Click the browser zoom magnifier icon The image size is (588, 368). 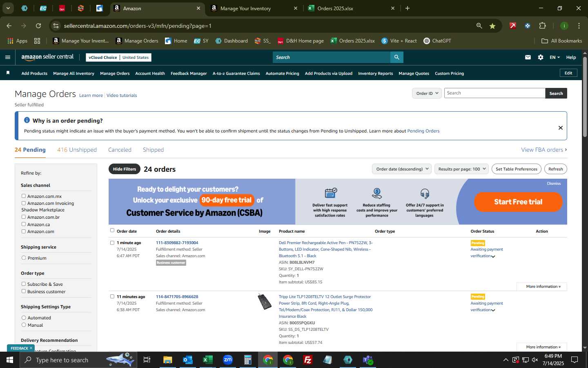pos(479,26)
